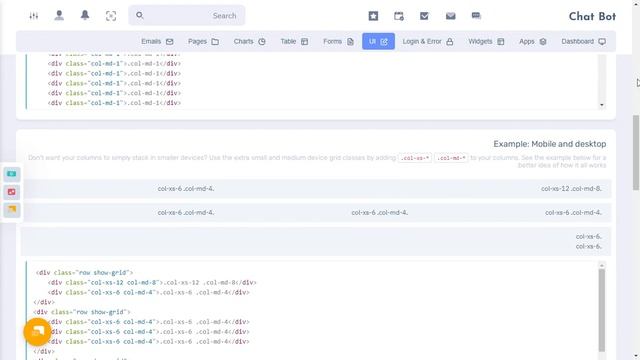
Task: Open the notifications bell icon
Action: (x=85, y=16)
